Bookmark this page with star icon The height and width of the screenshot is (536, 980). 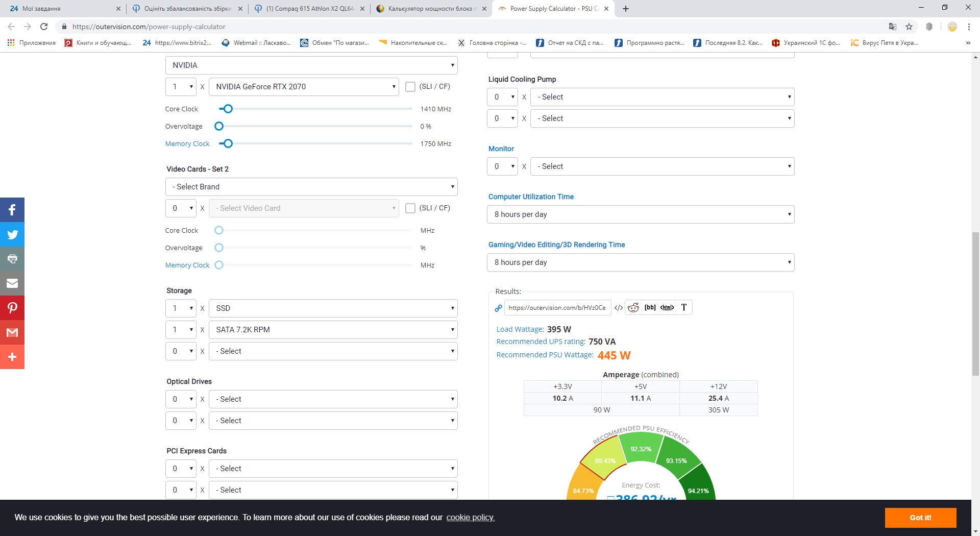(x=909, y=27)
